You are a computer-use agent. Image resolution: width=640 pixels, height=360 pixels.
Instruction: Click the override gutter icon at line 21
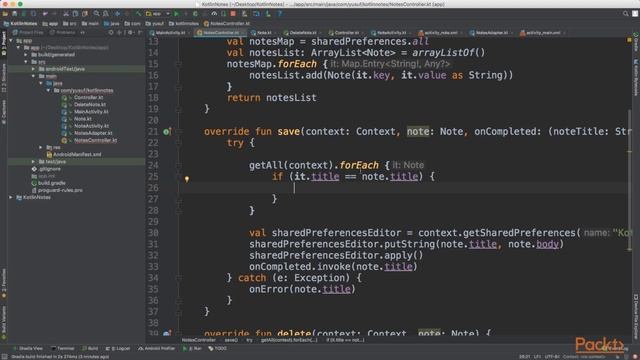pos(167,131)
